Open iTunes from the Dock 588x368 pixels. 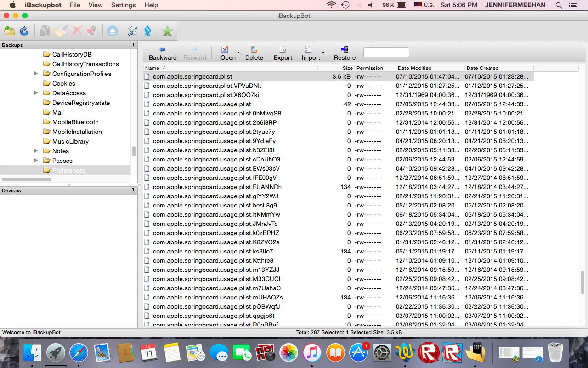coord(312,353)
